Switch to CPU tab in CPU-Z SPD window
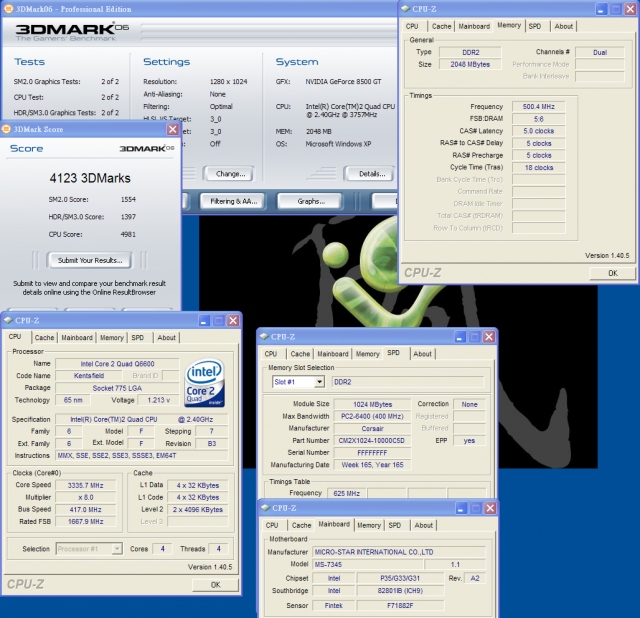 pos(271,354)
